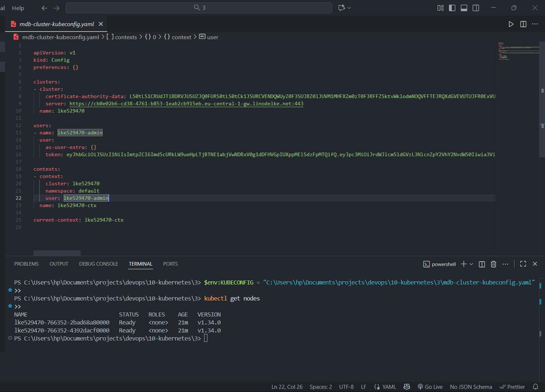Click the horizontal scrollbar under the editor
The image size is (545, 392).
[x=57, y=253]
